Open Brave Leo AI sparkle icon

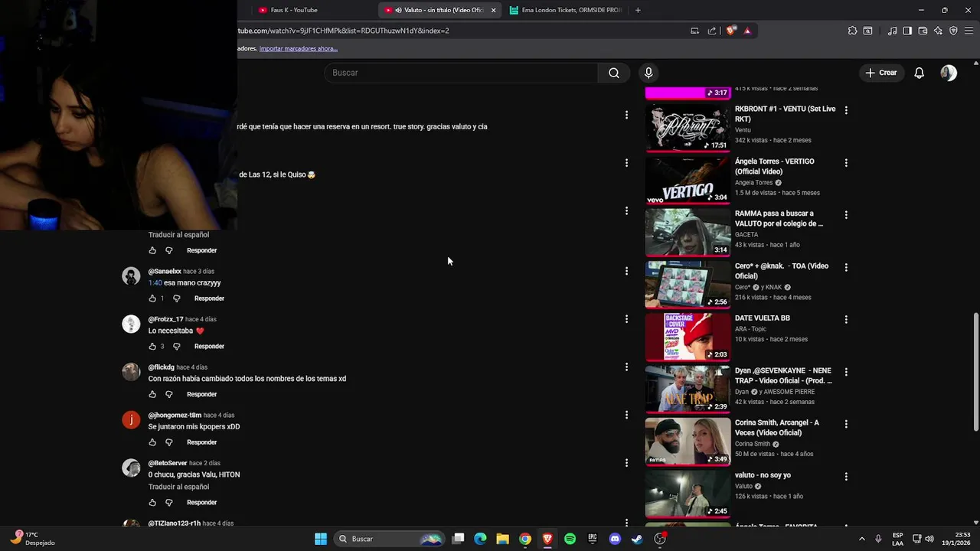pos(938,31)
